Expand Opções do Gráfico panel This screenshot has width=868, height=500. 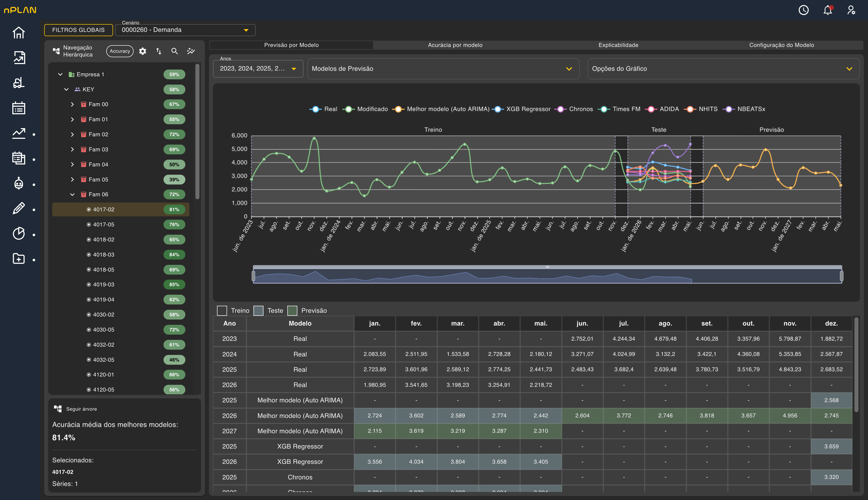[x=724, y=69]
